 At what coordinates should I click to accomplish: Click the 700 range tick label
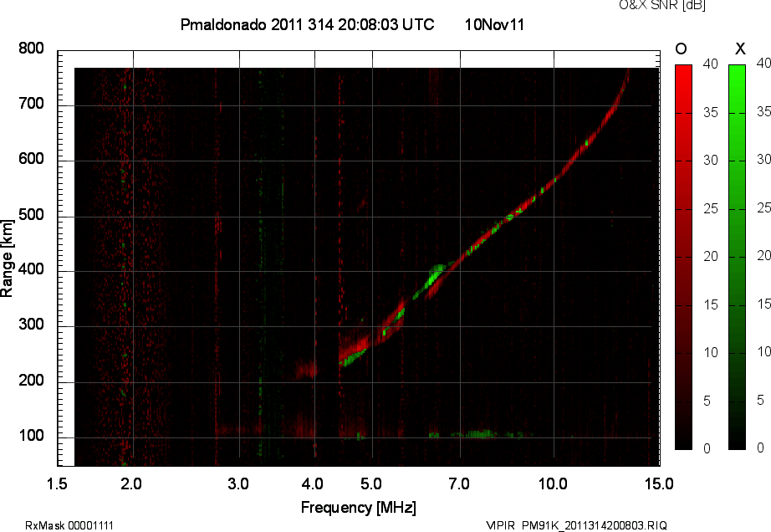pyautogui.click(x=31, y=103)
